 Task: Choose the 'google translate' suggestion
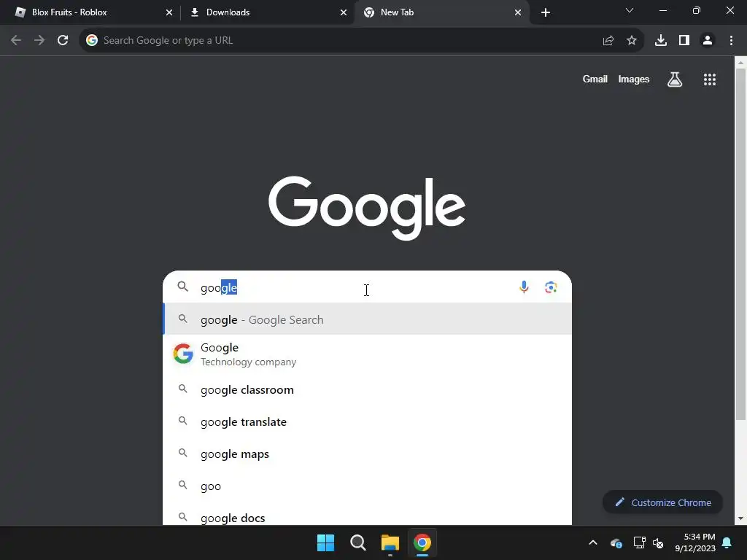pyautogui.click(x=368, y=421)
